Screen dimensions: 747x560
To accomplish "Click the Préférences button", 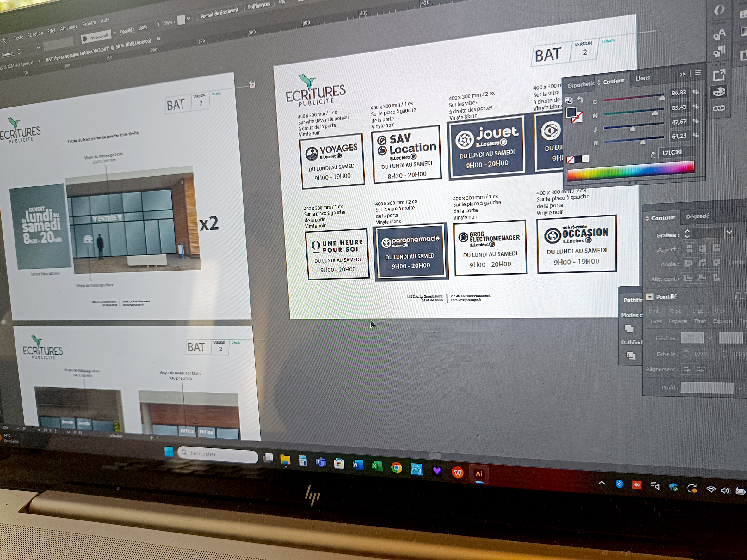I will click(x=259, y=6).
